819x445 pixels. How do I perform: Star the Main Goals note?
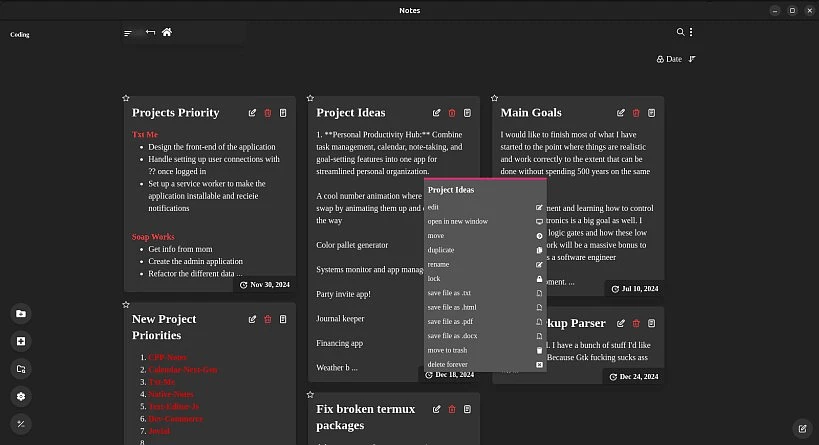click(x=495, y=98)
